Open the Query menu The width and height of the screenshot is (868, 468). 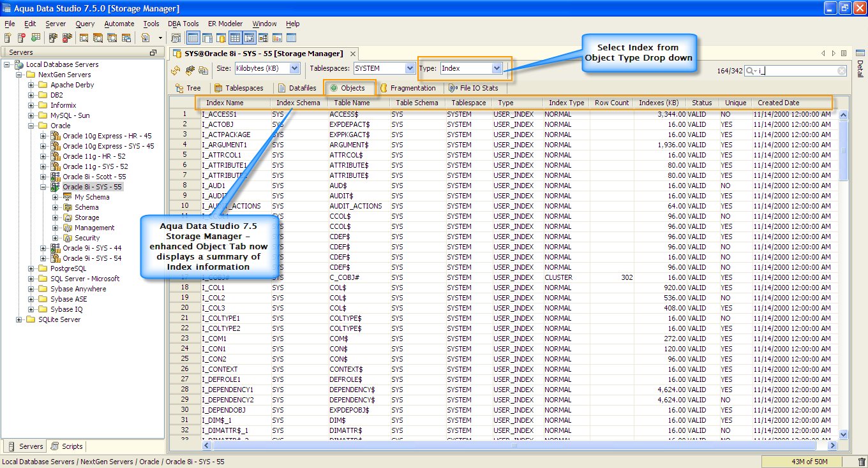point(85,24)
